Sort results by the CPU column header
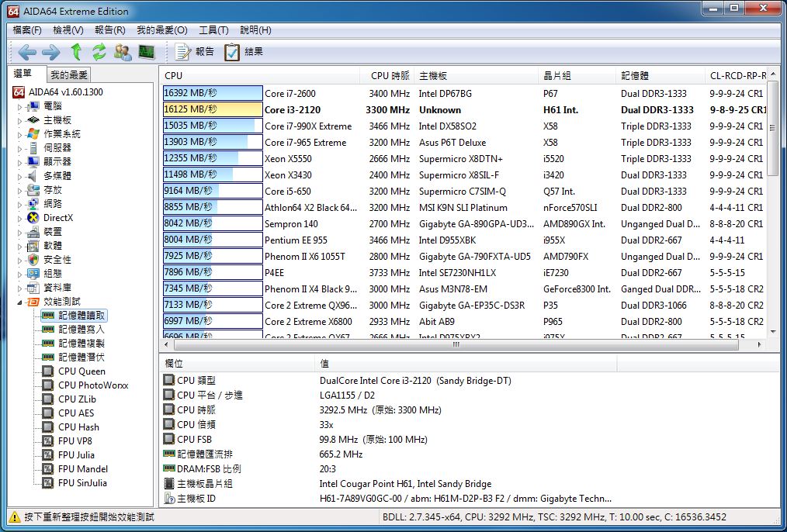787x532 pixels. [260, 76]
